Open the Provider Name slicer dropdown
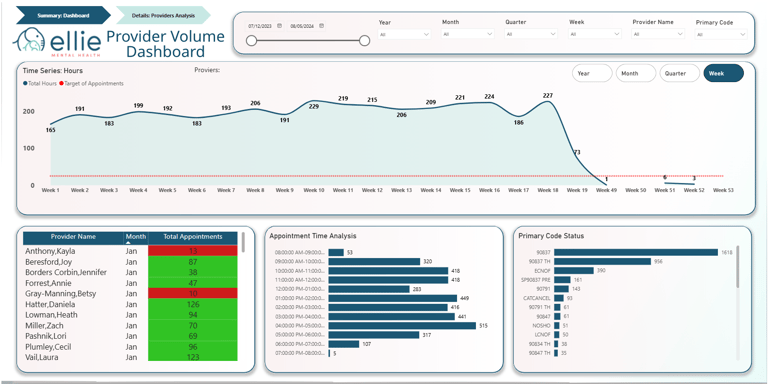The width and height of the screenshot is (768, 384). point(658,34)
